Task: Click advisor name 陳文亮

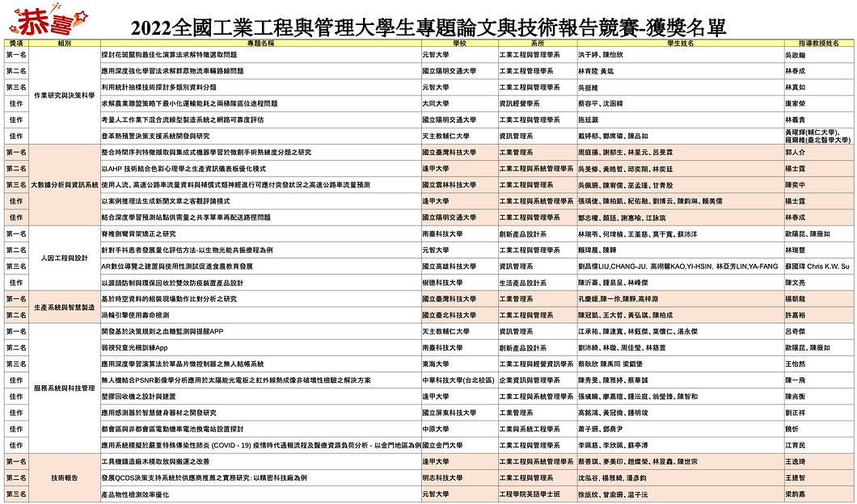Action: pos(796,283)
